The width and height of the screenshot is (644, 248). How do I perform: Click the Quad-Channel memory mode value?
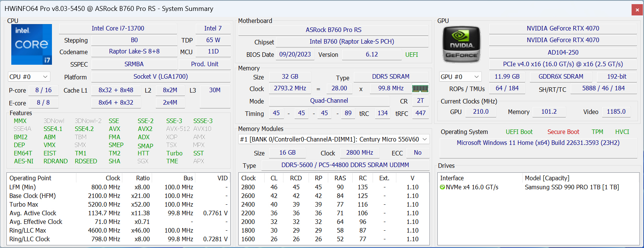pyautogui.click(x=329, y=101)
